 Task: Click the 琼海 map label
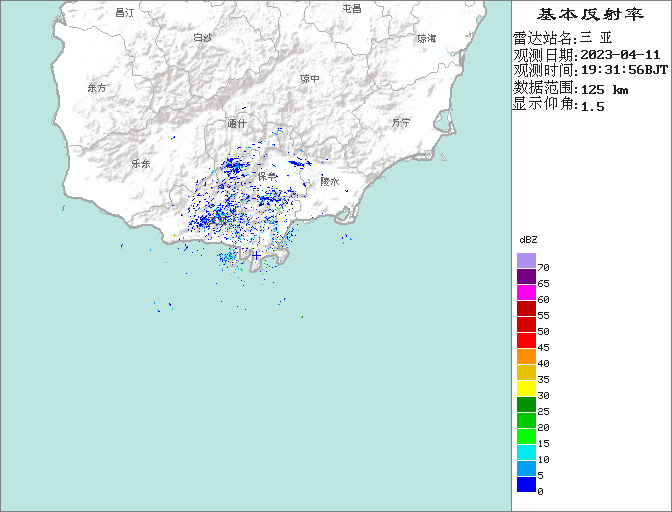(426, 39)
